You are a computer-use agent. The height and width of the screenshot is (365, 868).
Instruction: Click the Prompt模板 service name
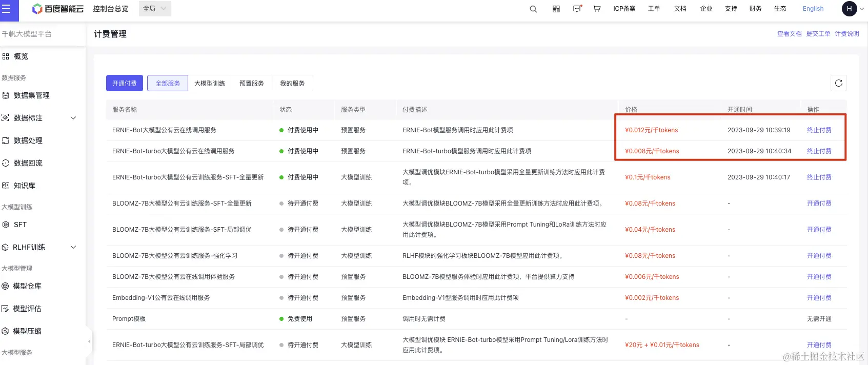(129, 319)
